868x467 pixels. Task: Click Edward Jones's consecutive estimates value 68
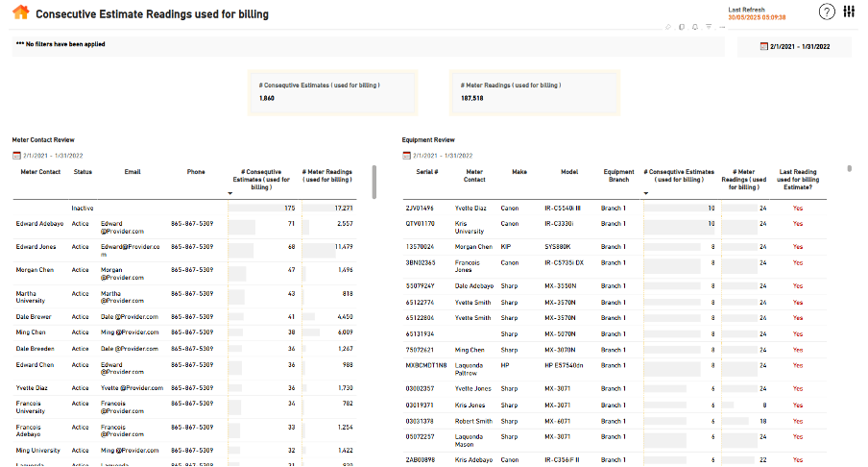[291, 247]
